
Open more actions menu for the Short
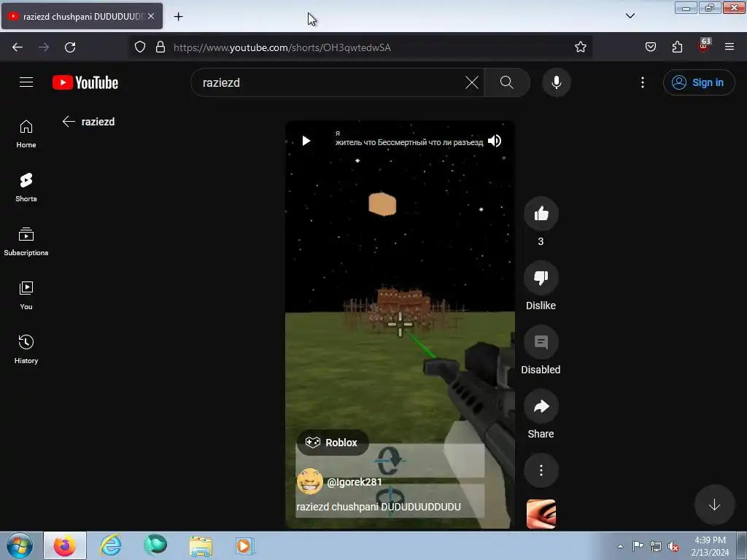pyautogui.click(x=541, y=470)
